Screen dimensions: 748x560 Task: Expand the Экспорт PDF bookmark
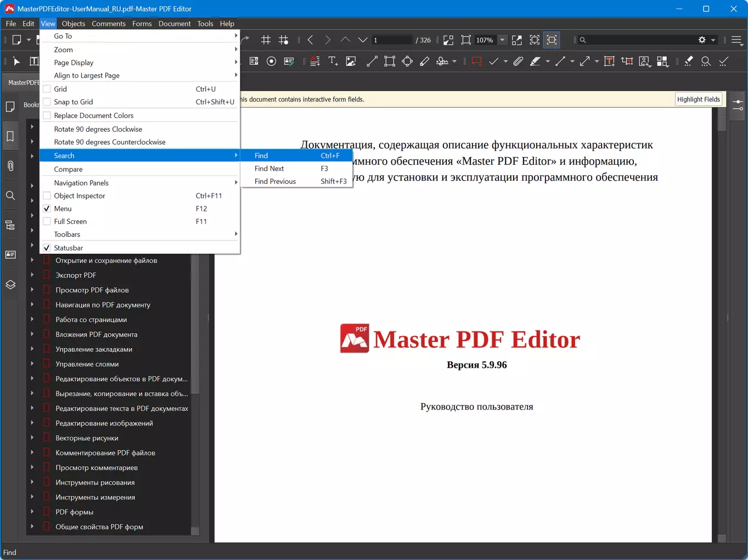32,275
